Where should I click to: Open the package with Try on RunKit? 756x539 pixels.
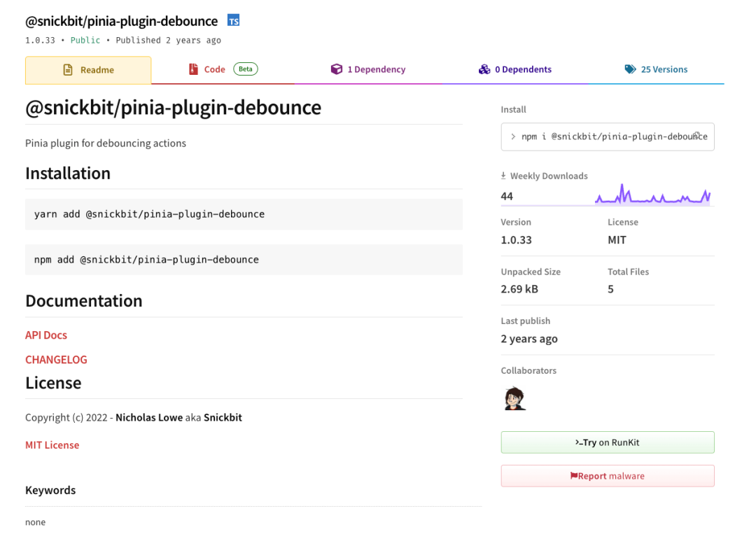click(x=607, y=442)
